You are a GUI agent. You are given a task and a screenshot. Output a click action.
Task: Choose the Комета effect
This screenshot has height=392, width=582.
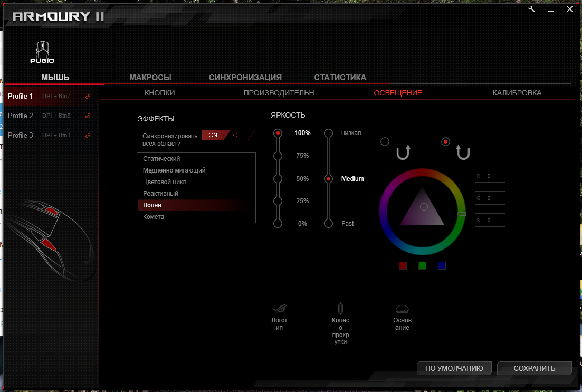[x=196, y=217]
